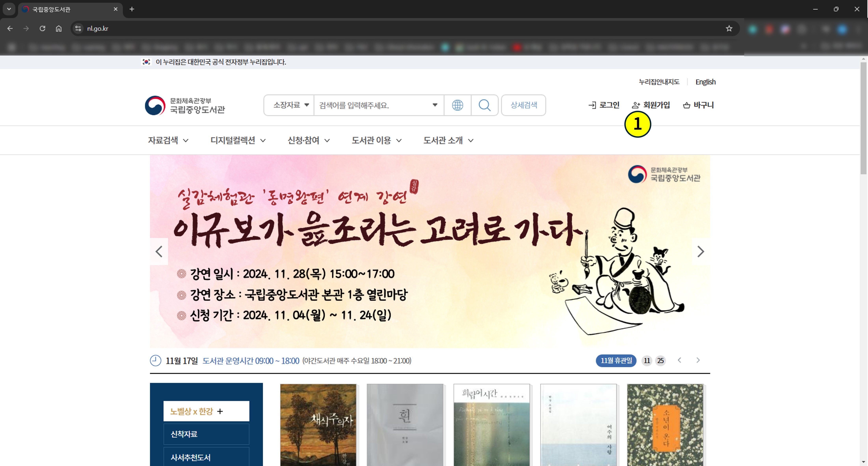
Task: Switch site language to English
Action: point(706,82)
